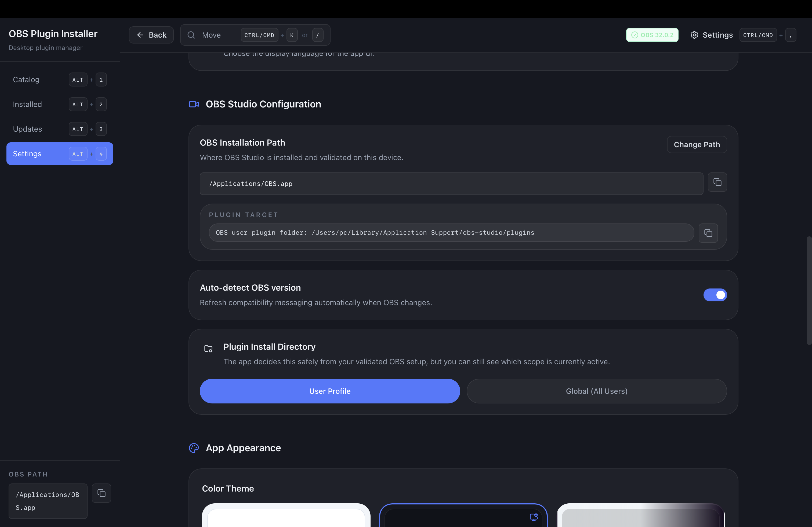Copy the plugin target folder path
The width and height of the screenshot is (812, 527).
pyautogui.click(x=708, y=233)
